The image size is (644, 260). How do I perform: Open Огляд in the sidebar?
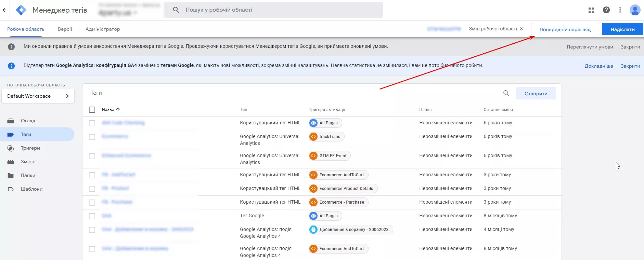point(37,121)
